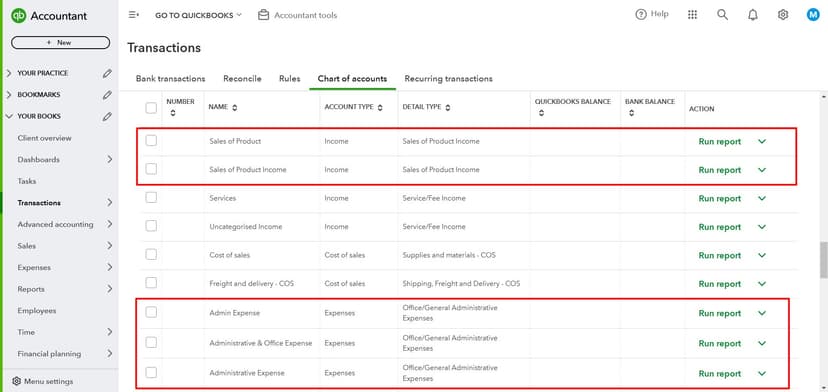Check the Sales of Product Income checkbox
Screen dimensions: 828x392
[x=151, y=169]
